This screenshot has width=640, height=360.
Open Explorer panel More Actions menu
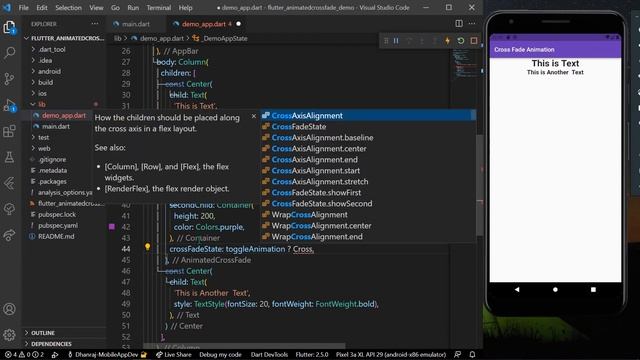pyautogui.click(x=95, y=24)
